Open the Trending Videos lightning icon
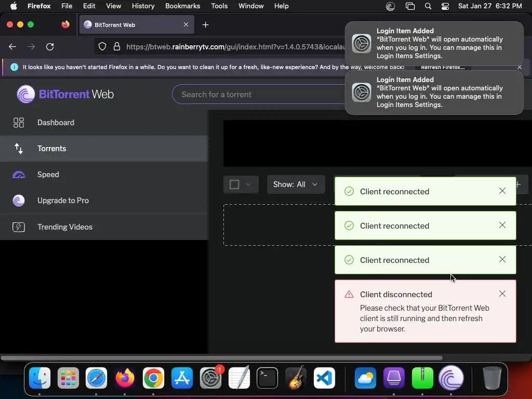Viewport: 532px width, 399px height. pos(19,227)
